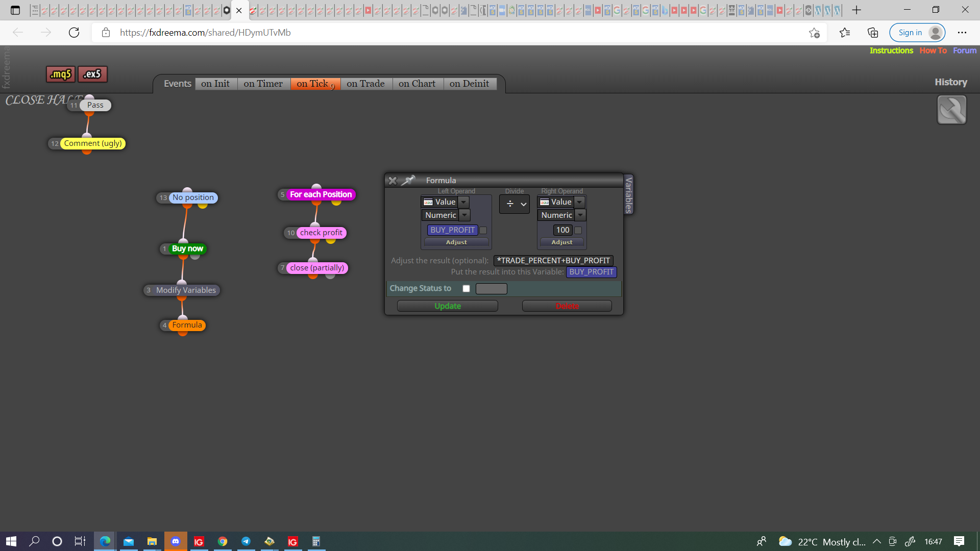
Task: Open the How To link
Action: [933, 51]
